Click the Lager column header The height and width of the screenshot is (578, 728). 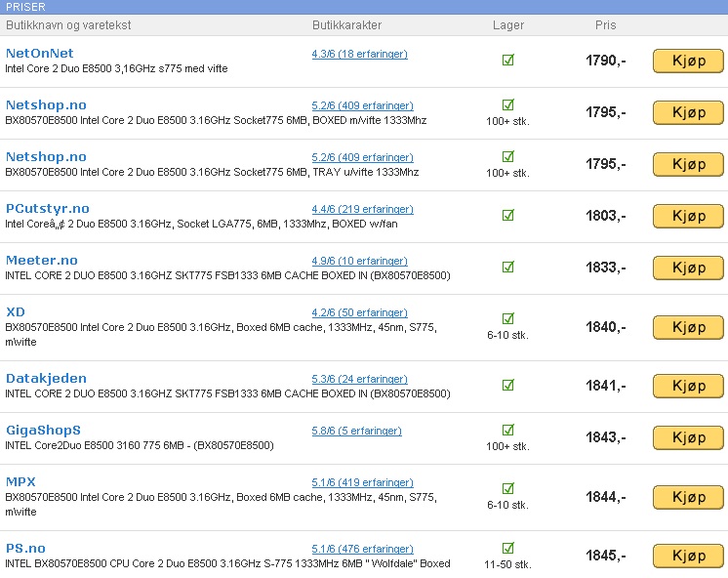coord(508,25)
